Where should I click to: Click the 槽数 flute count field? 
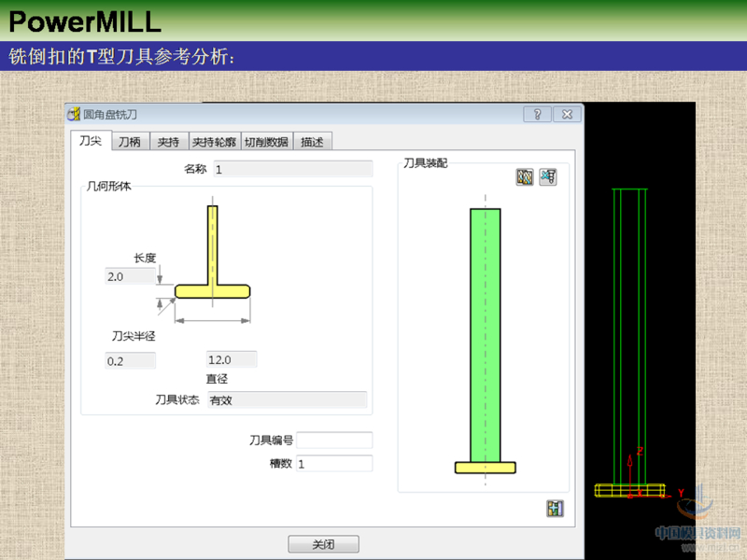(333, 463)
